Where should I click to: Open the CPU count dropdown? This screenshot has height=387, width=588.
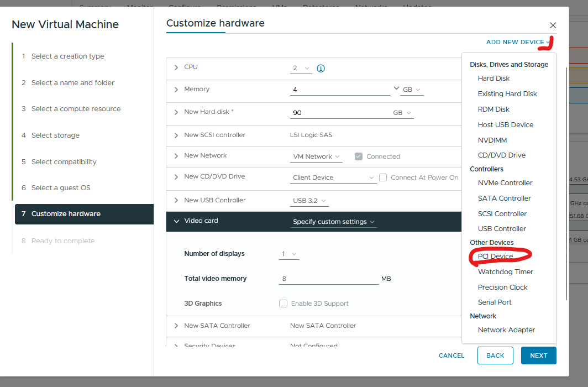(301, 68)
